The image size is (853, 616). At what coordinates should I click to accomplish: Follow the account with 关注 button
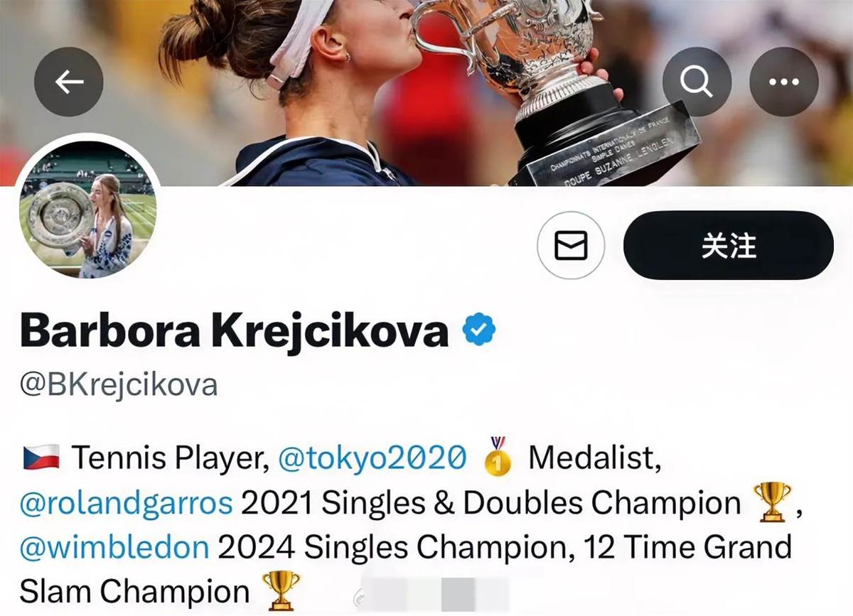729,245
